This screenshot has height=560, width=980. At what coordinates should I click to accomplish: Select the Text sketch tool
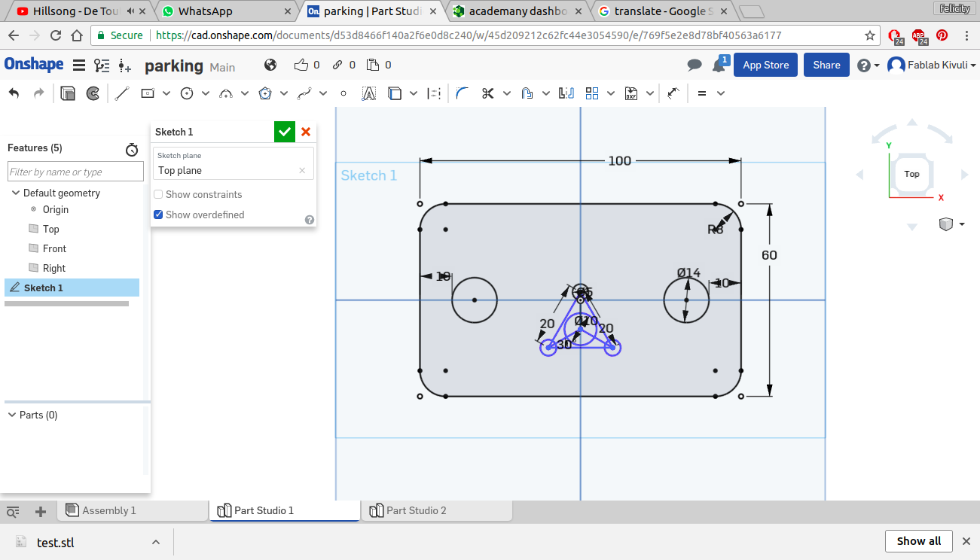click(x=368, y=93)
